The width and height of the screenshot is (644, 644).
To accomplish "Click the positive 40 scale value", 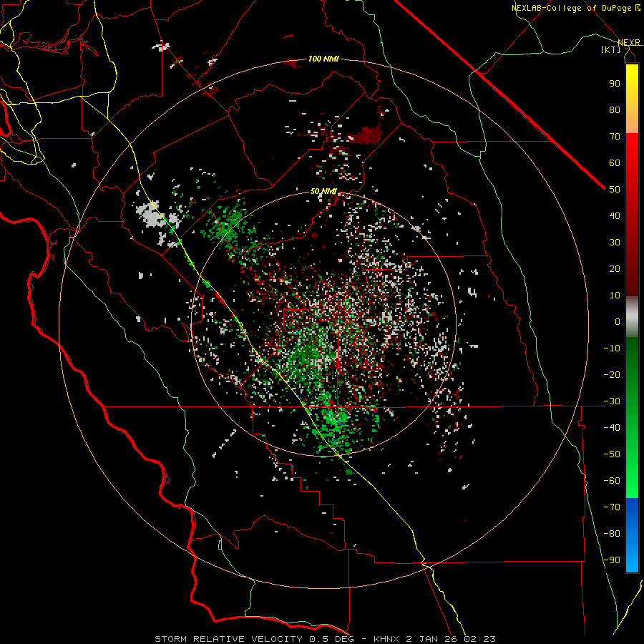I will (615, 215).
